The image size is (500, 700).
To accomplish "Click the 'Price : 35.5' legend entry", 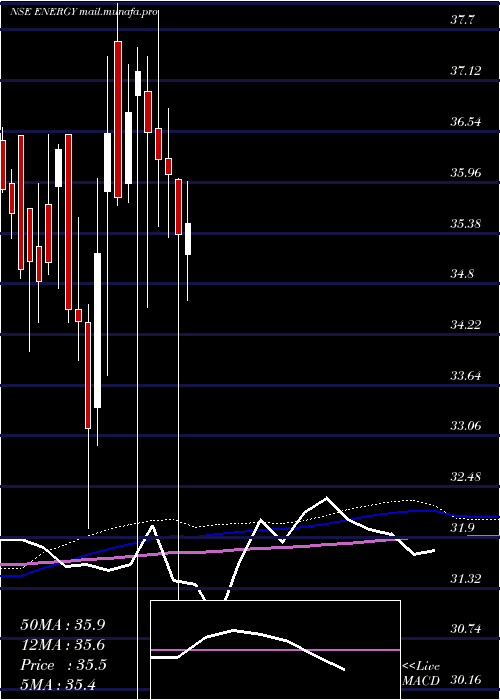I will coord(63,665).
